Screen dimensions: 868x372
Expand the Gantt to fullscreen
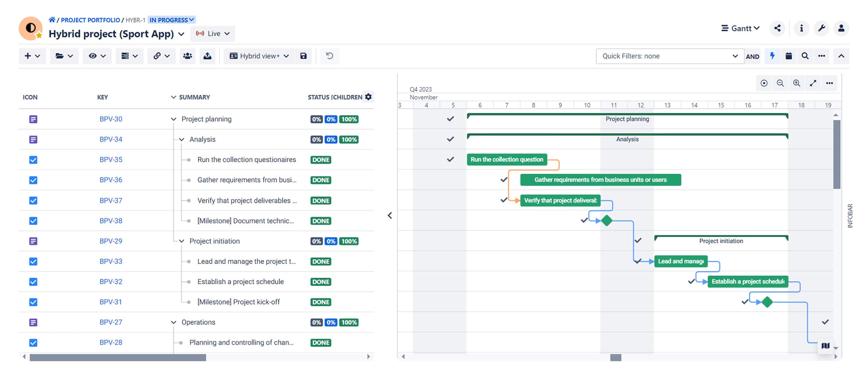pyautogui.click(x=813, y=83)
